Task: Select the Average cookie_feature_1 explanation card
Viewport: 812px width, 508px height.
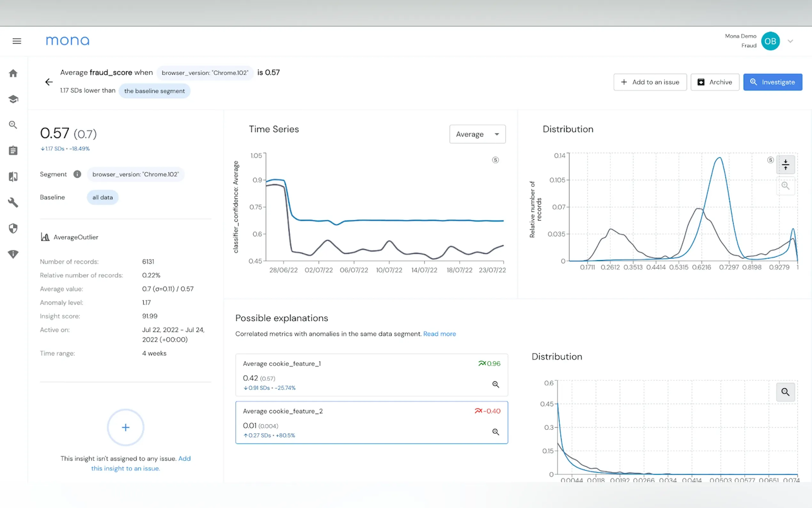Action: [371, 375]
